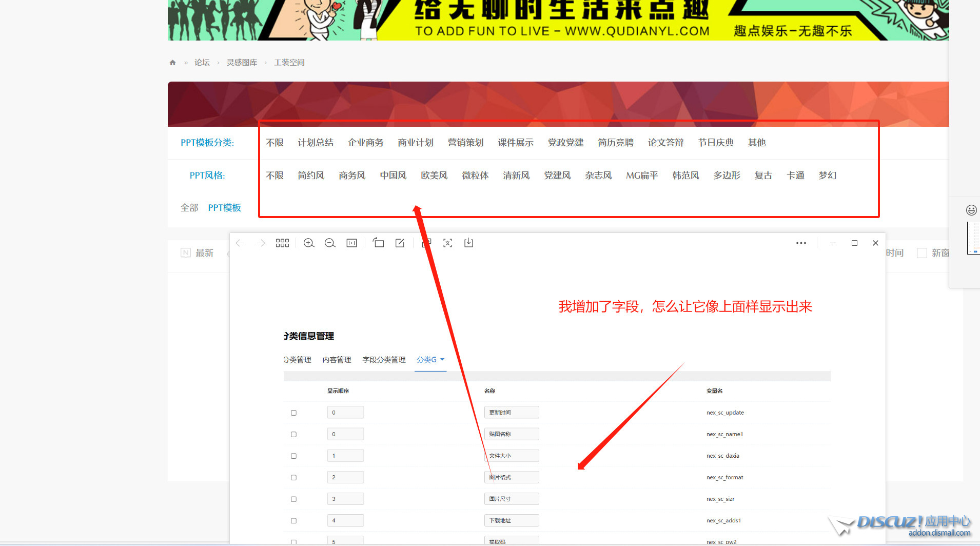Click the home icon in breadcrumb
This screenshot has width=980, height=546.
coord(172,63)
